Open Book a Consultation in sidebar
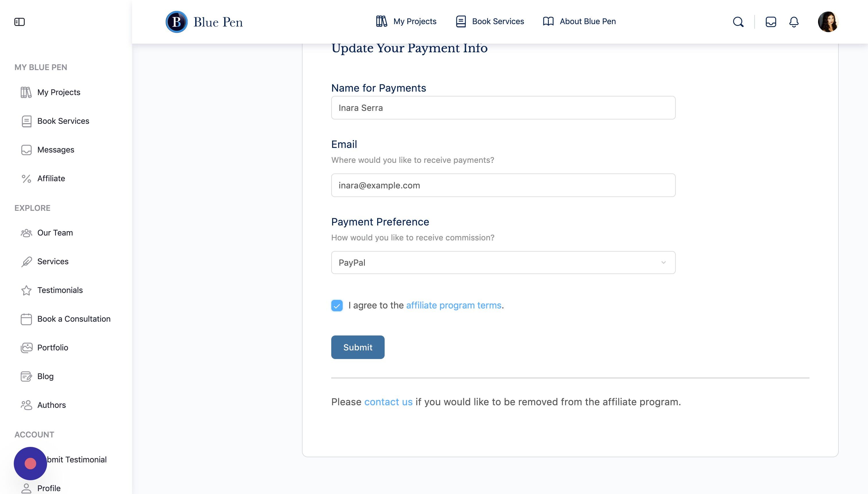Screen dimensions: 868x494 coord(73,319)
